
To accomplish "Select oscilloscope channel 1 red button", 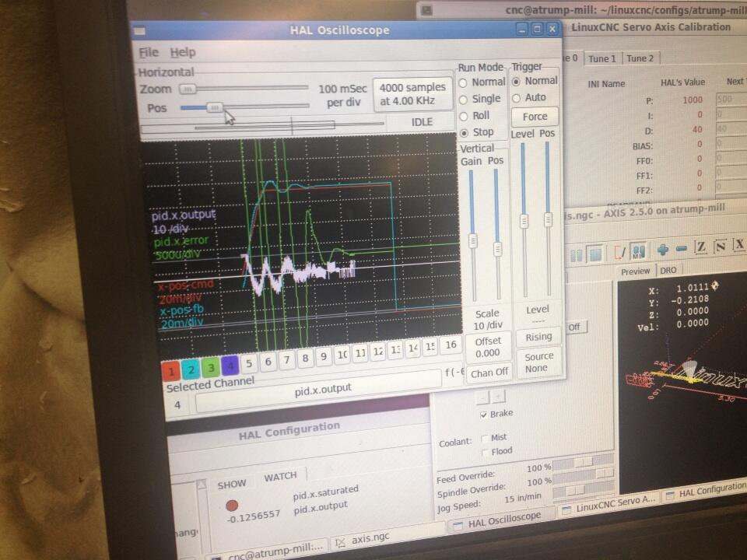I will [x=171, y=371].
